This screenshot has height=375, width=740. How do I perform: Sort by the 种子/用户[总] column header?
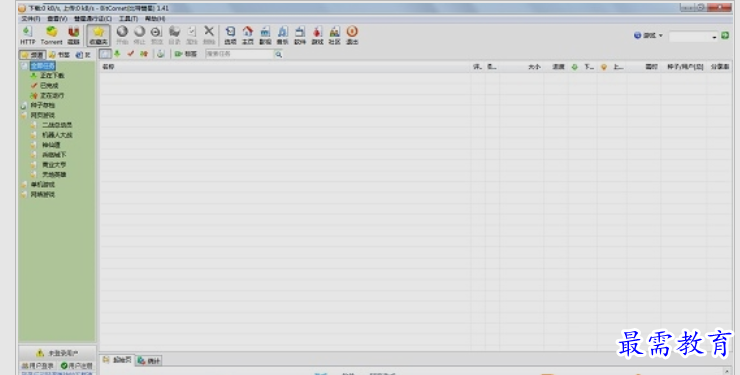[685, 67]
